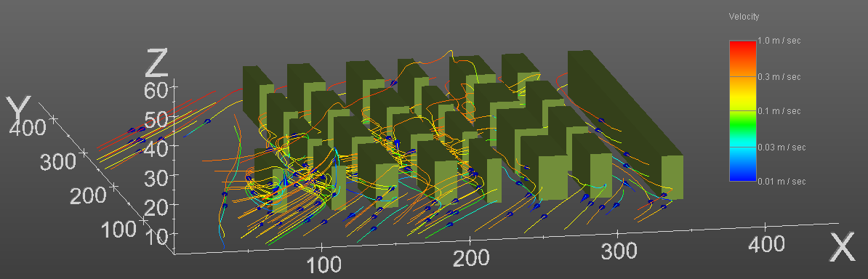Click the Velocity legend title
Image resolution: width=868 pixels, height=279 pixels.
[744, 17]
